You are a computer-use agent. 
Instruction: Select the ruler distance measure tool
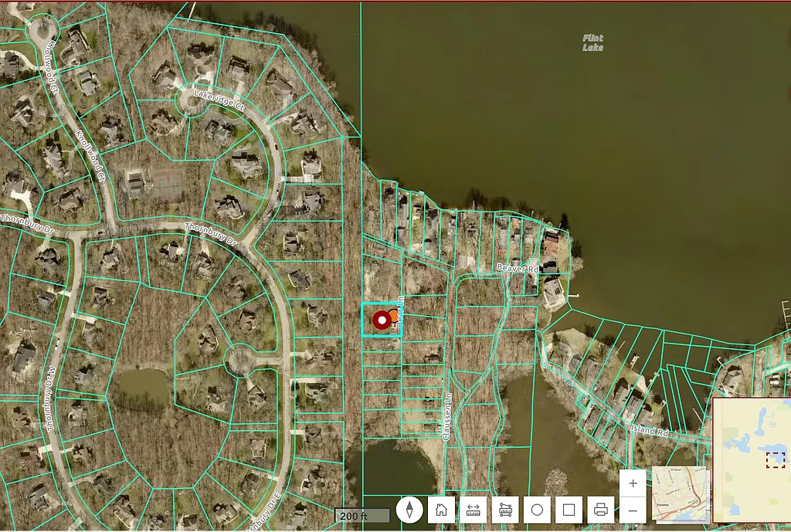coord(474,510)
